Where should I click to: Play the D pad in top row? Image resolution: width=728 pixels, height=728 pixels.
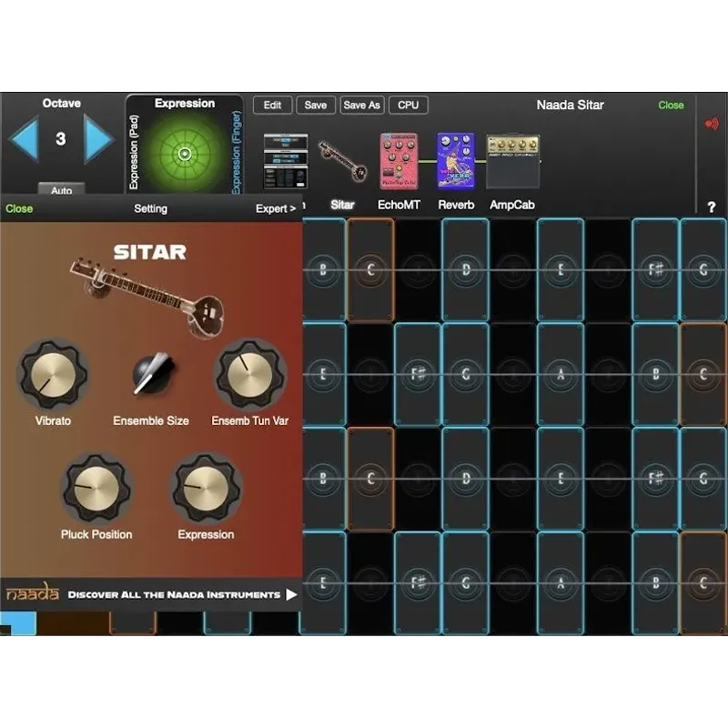465,269
